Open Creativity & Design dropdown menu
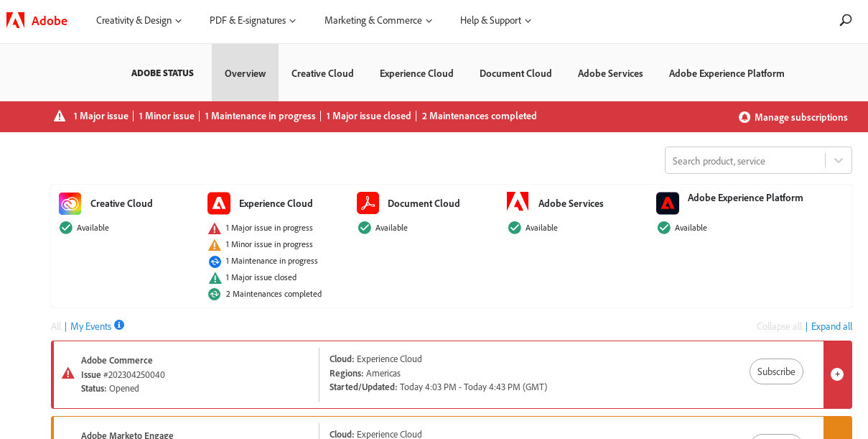This screenshot has width=868, height=439. click(x=139, y=20)
